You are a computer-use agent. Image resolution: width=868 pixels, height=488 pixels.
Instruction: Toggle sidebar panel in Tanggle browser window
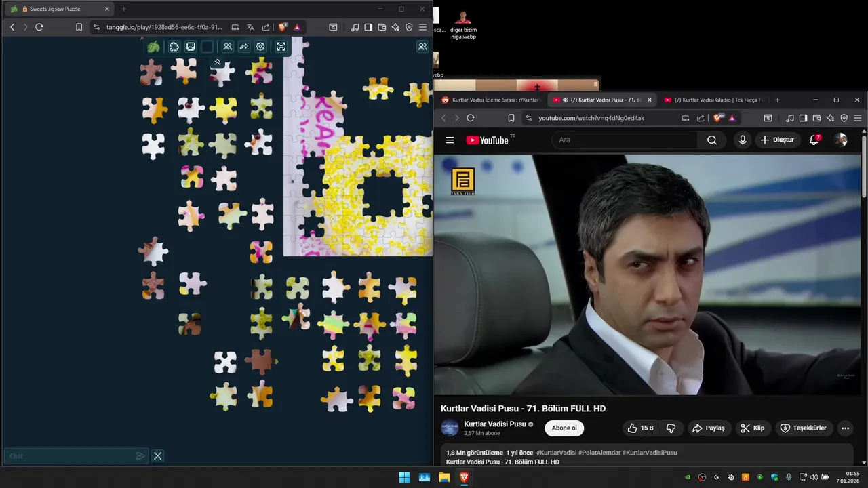[368, 27]
